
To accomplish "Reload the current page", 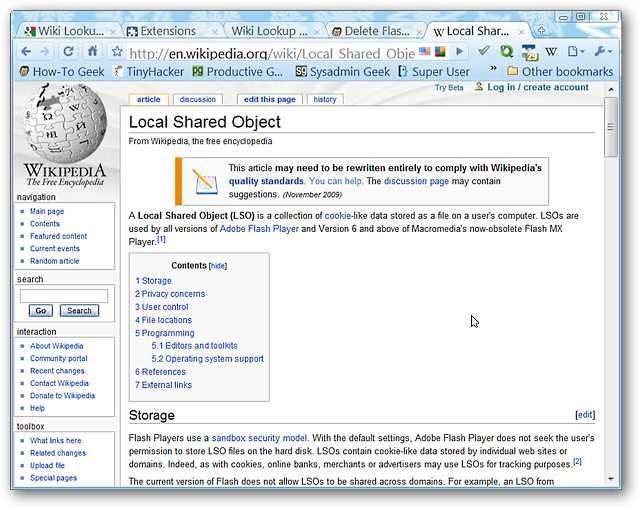I will point(69,51).
